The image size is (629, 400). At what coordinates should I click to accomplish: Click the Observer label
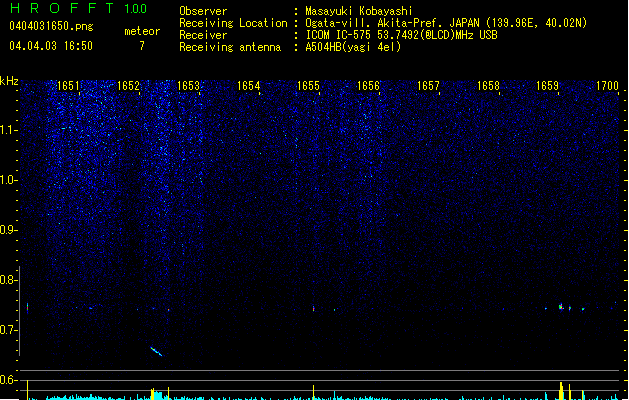click(203, 11)
